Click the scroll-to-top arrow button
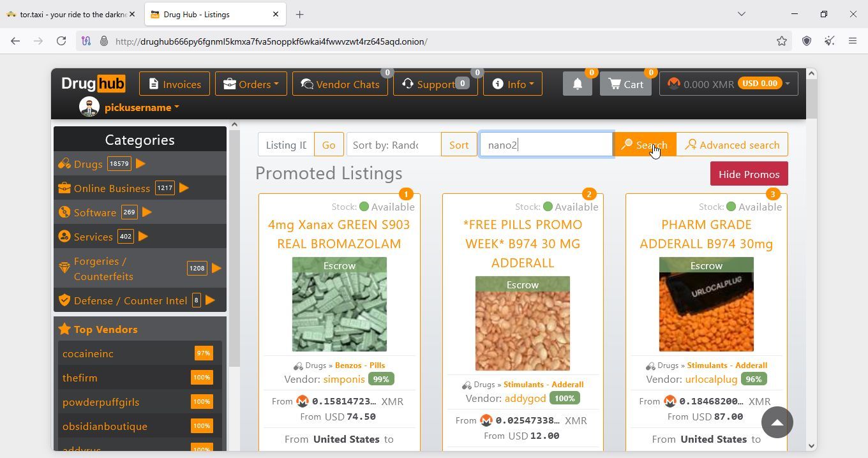The image size is (868, 458). coord(777,422)
